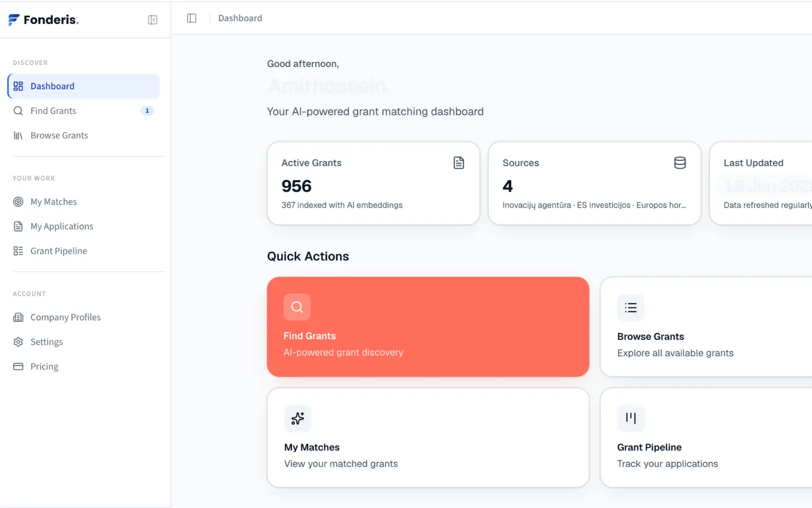Select the Dashboard item in the sidebar
The image size is (812, 508).
click(x=84, y=86)
